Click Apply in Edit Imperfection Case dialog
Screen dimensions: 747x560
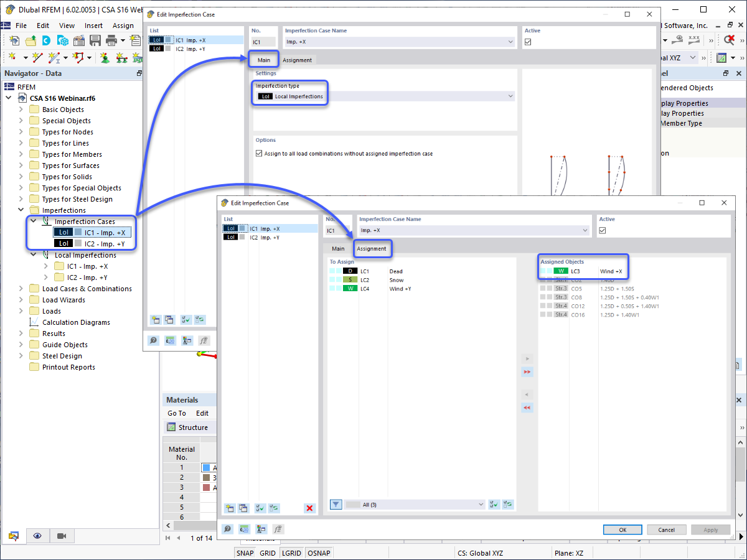click(x=710, y=530)
